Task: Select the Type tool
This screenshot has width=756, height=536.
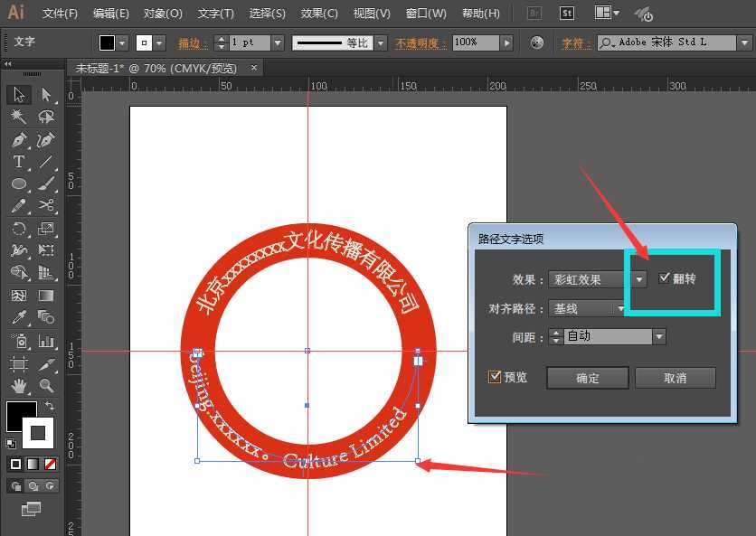Action: pos(20,161)
